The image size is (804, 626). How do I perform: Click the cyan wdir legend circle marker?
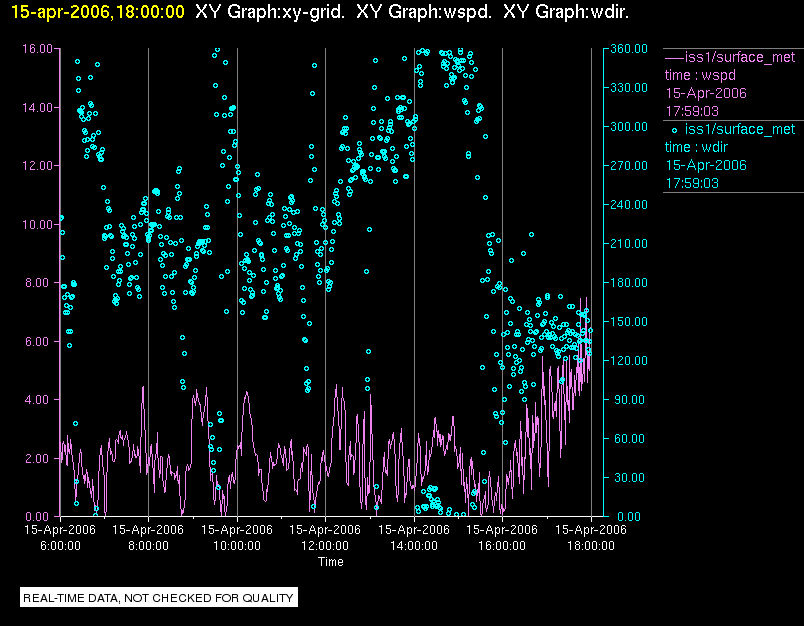[x=675, y=129]
